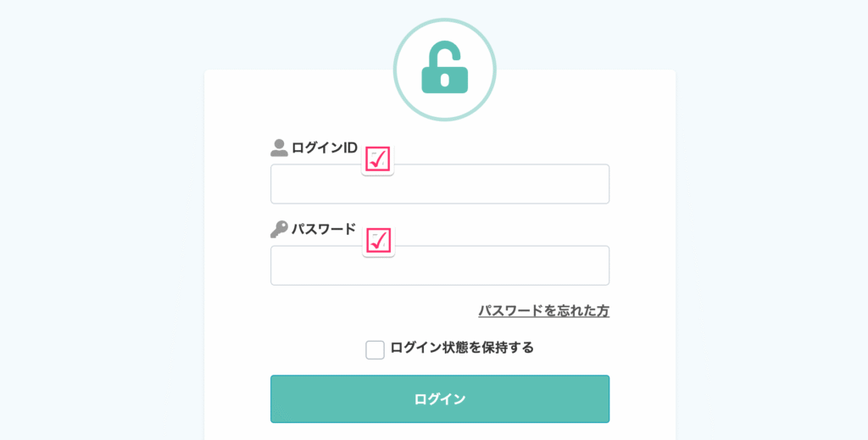This screenshot has height=440, width=868.
Task: Click the ログイン状態を保持する label text
Action: (x=462, y=348)
